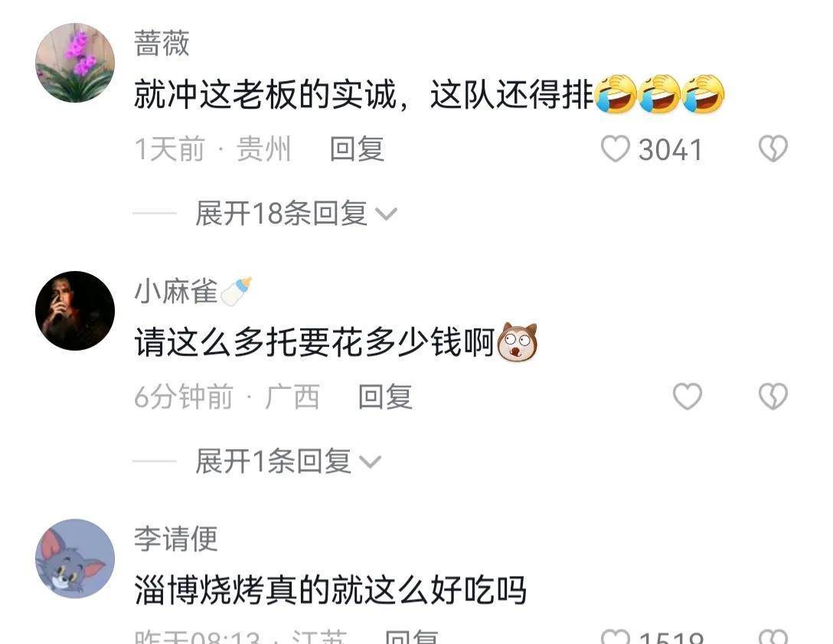
Task: Open username 小麻雀 profile
Action: click(x=176, y=291)
